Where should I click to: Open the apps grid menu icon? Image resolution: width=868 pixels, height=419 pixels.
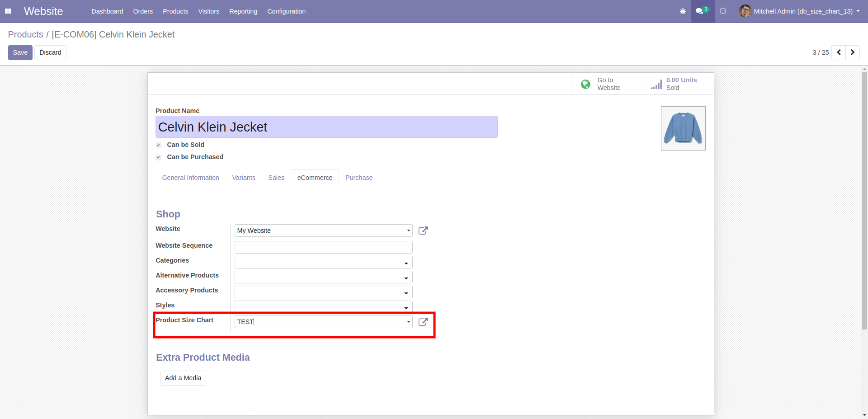point(8,11)
